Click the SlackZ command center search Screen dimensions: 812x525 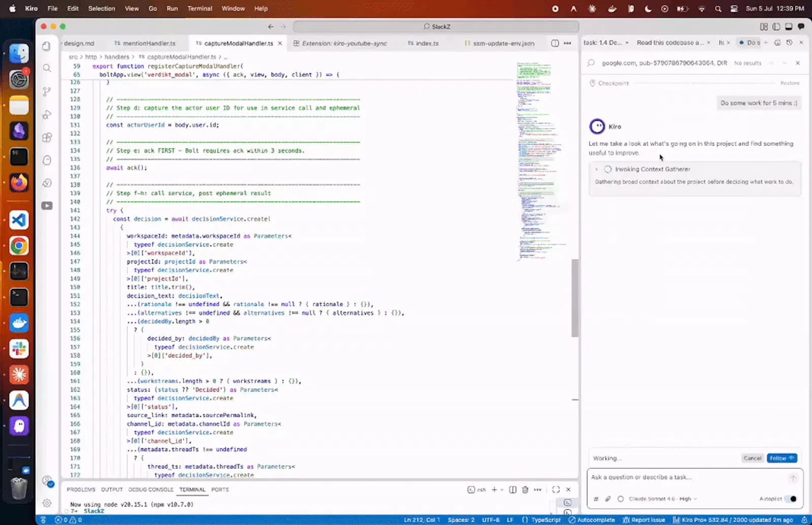(436, 26)
